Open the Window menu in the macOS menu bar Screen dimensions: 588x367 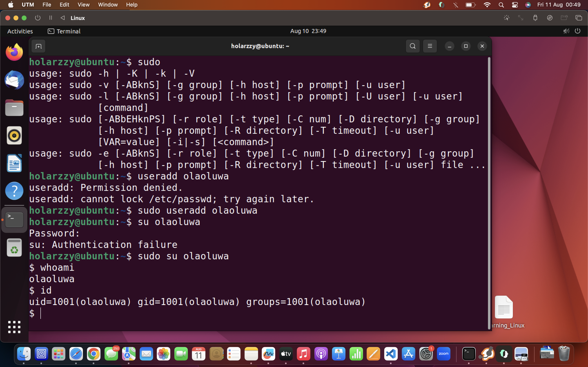107,5
